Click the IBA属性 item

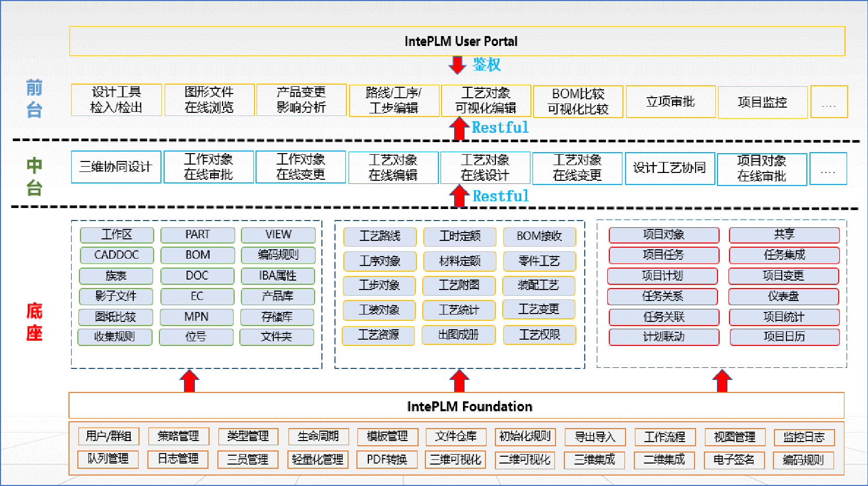277,275
